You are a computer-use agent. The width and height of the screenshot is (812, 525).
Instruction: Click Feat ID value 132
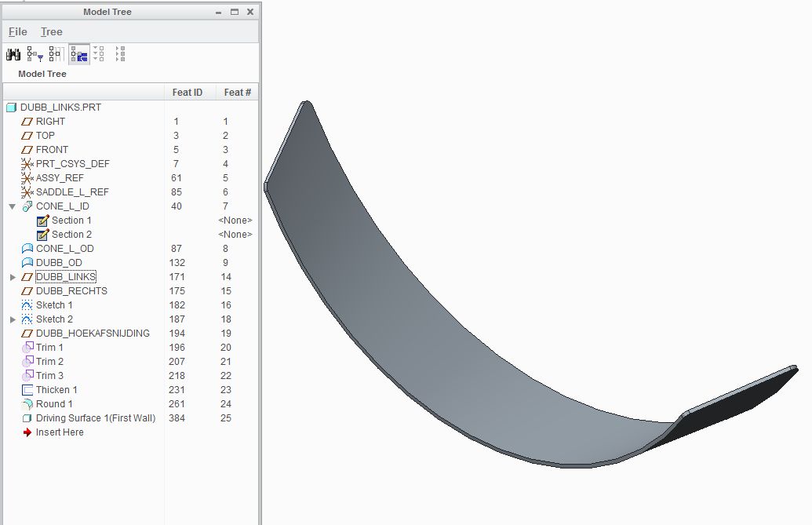[177, 263]
